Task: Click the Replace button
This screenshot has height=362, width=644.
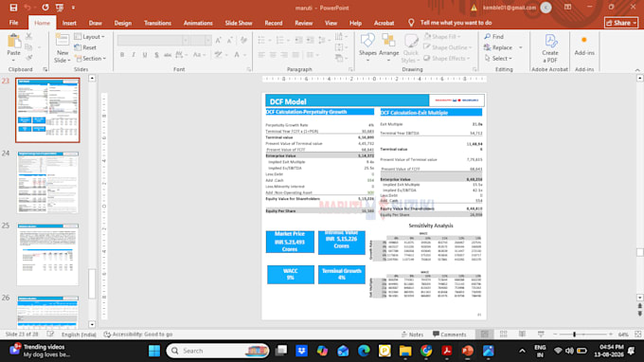Action: (x=498, y=47)
